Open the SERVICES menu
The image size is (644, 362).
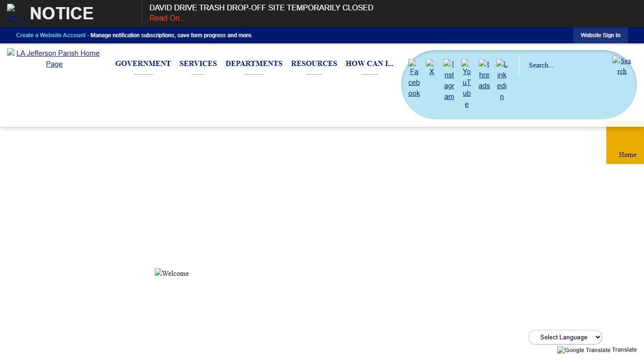[x=198, y=64]
